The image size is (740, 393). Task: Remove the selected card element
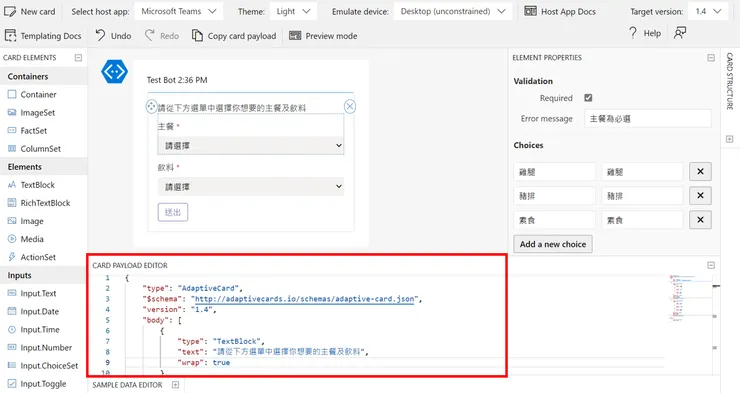click(350, 107)
